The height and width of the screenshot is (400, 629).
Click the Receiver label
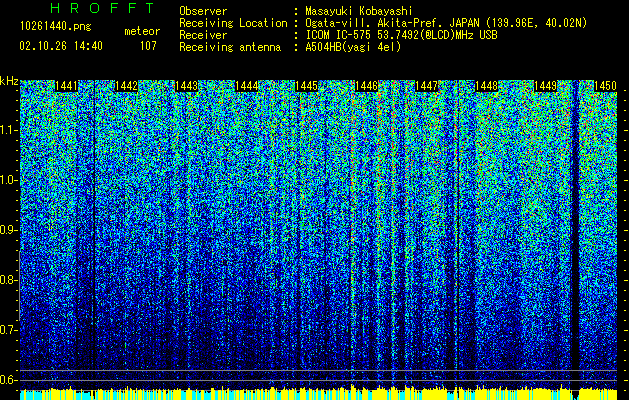(203, 35)
